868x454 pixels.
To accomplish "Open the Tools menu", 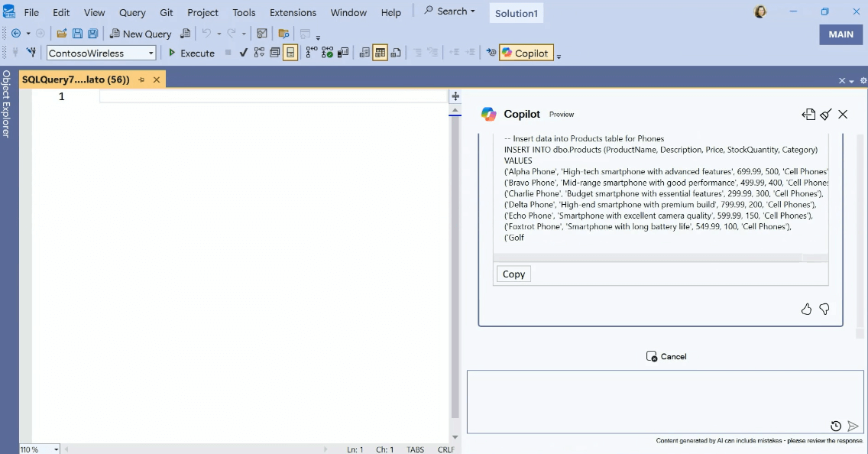I will click(244, 12).
